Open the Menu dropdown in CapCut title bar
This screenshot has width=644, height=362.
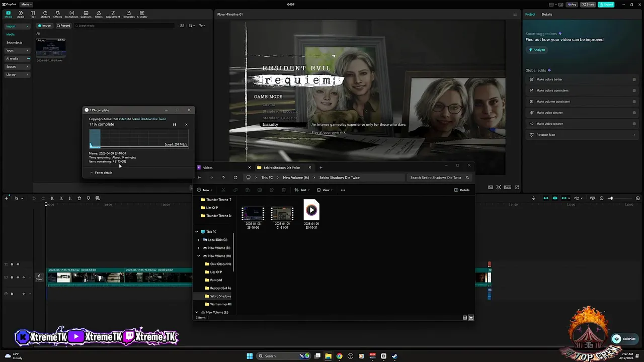coord(26,5)
